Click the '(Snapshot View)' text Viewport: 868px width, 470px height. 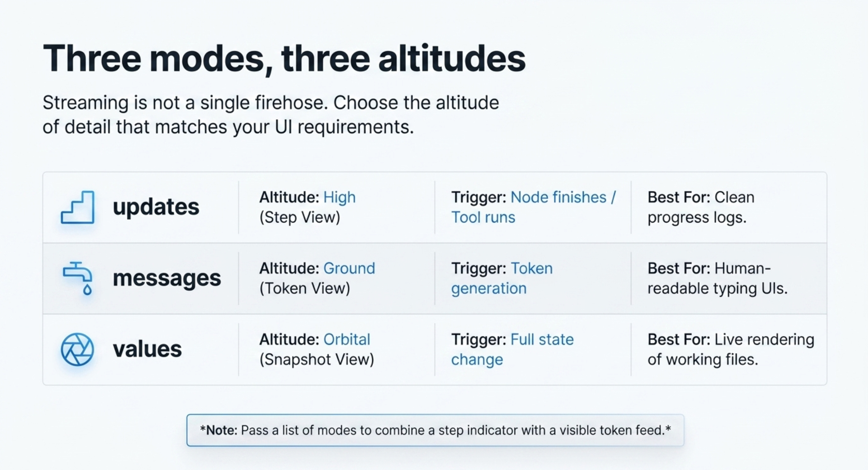(317, 360)
